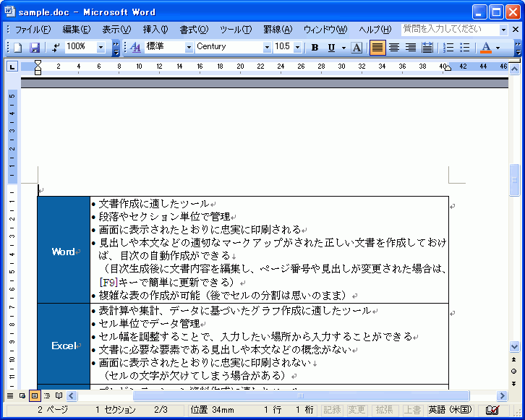The height and width of the screenshot is (420, 525).
Task: Switch to Web Layout view icon
Action: [22, 396]
